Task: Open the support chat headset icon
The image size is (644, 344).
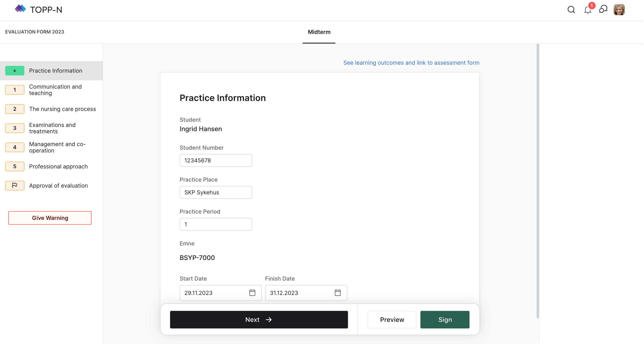Action: [x=603, y=10]
